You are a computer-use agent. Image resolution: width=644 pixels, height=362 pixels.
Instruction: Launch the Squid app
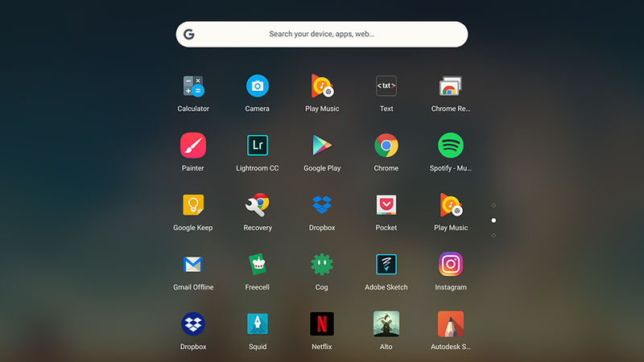coord(258,324)
